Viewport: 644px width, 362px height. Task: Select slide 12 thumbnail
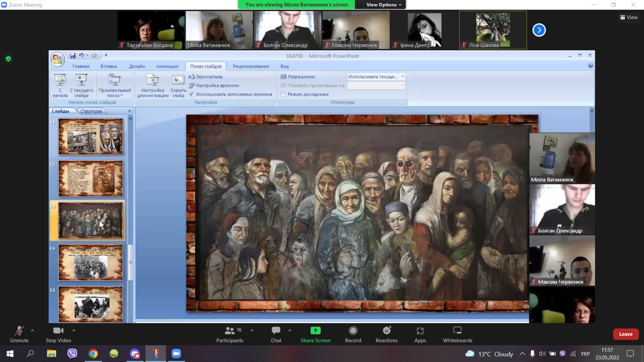tap(91, 179)
